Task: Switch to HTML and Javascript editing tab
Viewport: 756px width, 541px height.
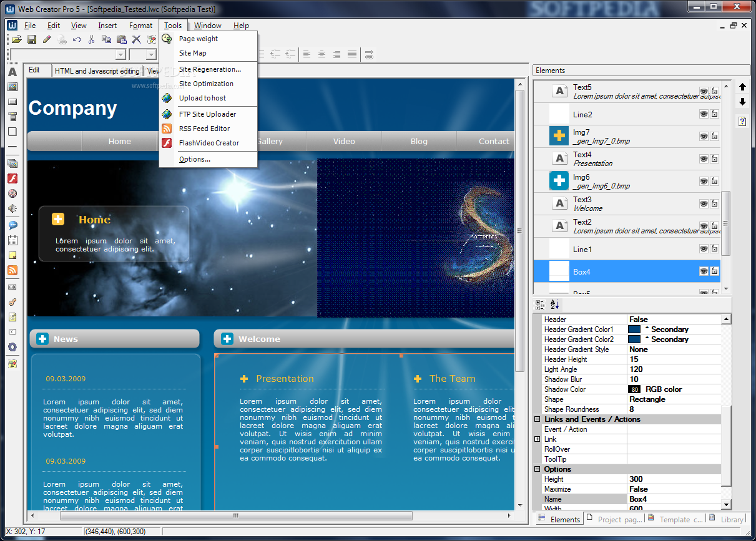Action: tap(97, 71)
